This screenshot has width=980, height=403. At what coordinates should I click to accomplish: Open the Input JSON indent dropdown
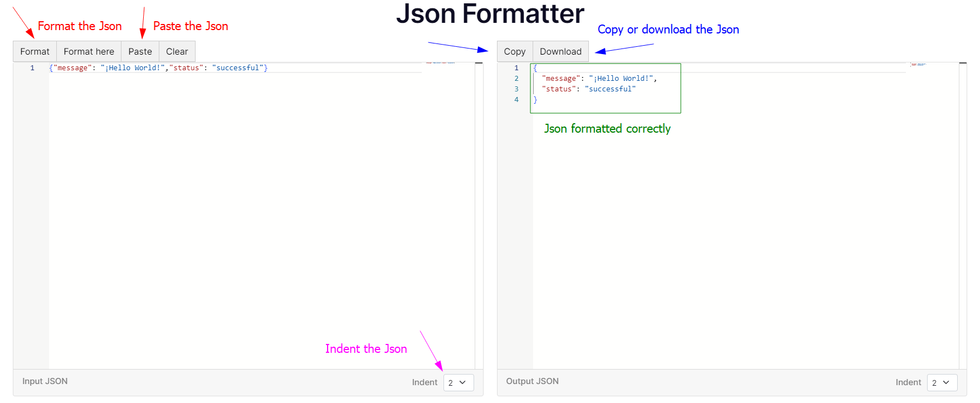(459, 382)
